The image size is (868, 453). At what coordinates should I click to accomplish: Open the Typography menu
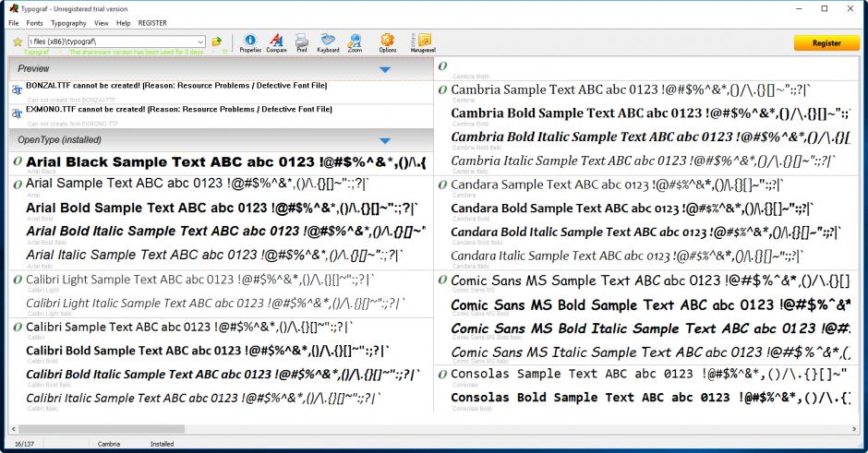(x=68, y=23)
